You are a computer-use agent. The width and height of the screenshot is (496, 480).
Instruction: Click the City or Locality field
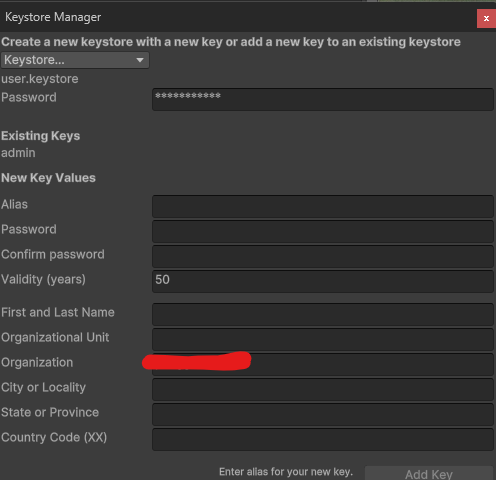click(323, 389)
